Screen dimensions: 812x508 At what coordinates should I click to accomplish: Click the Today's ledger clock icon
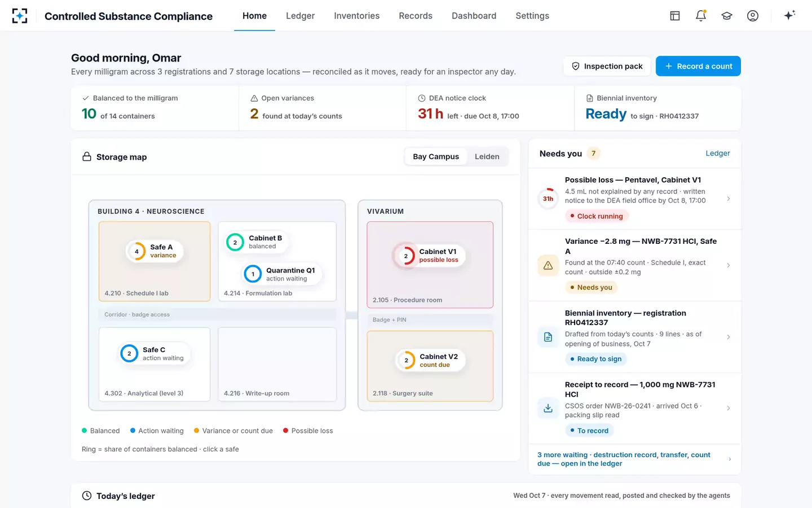pyautogui.click(x=87, y=496)
